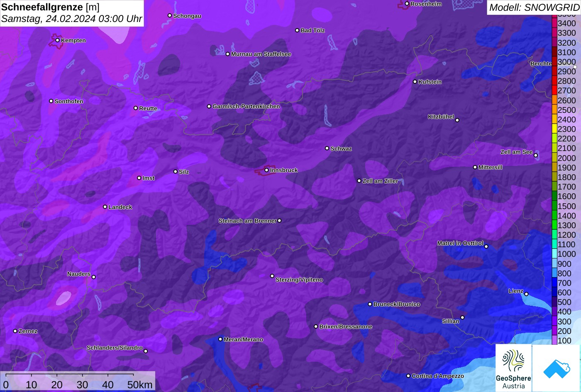Click the Mittersill city label
The width and height of the screenshot is (581, 392).
click(490, 167)
